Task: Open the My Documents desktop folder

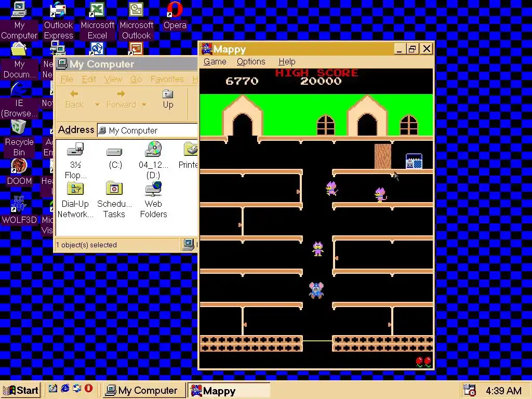Action: tap(19, 60)
